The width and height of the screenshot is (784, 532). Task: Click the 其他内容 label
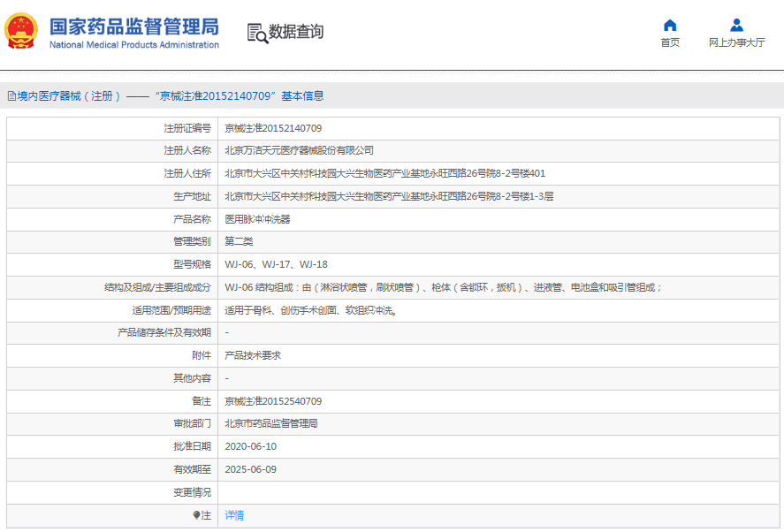(x=192, y=378)
